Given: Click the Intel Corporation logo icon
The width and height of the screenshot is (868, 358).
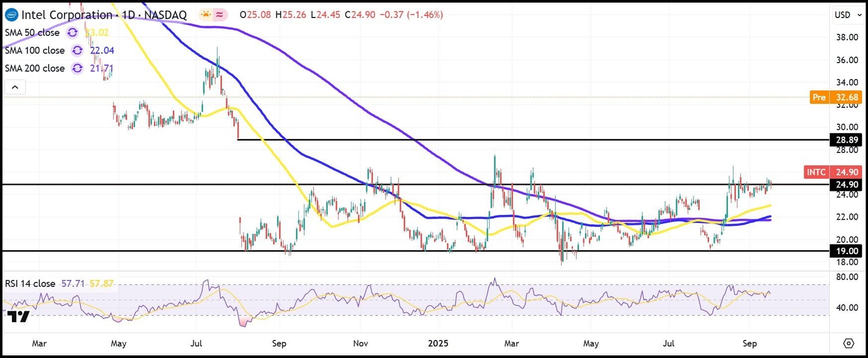Looking at the screenshot, I should coord(11,15).
